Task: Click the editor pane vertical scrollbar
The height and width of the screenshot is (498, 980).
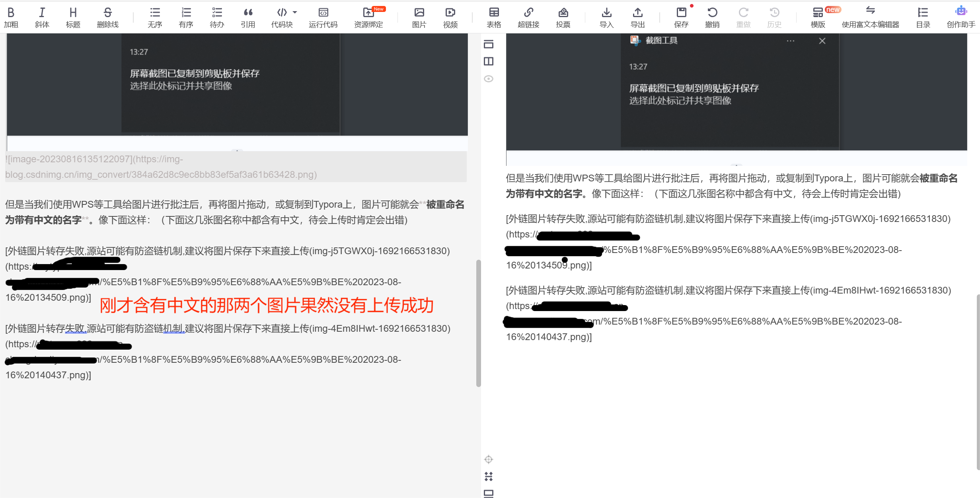Action: click(x=478, y=322)
